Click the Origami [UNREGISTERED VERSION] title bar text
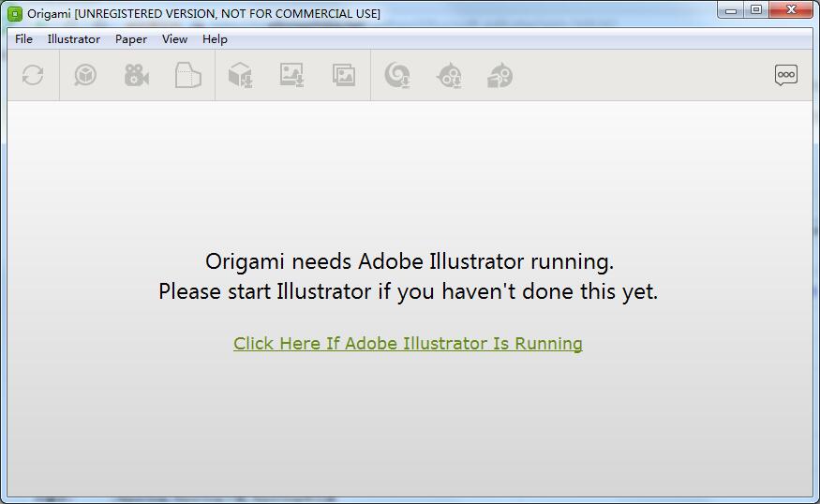The image size is (820, 504). coord(204,14)
